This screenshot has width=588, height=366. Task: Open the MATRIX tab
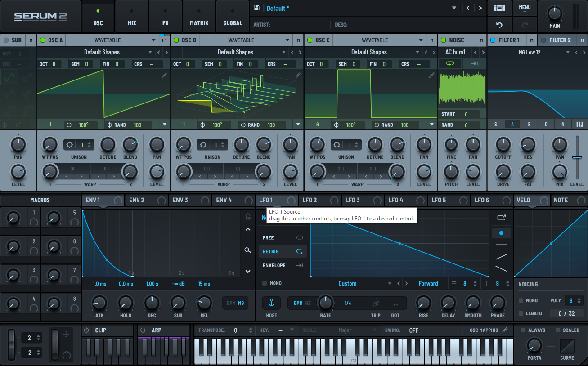click(199, 17)
